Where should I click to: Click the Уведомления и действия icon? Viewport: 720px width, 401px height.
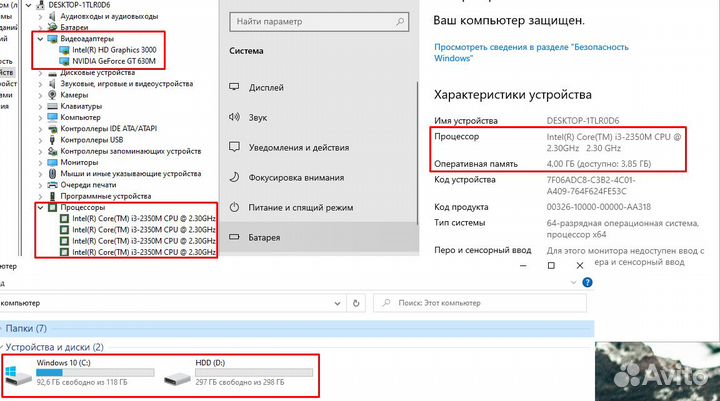[x=234, y=147]
